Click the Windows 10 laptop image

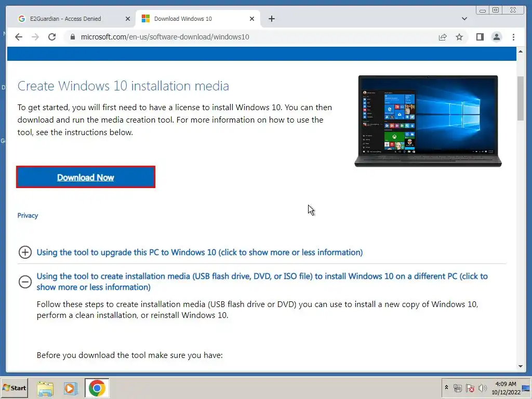click(428, 121)
